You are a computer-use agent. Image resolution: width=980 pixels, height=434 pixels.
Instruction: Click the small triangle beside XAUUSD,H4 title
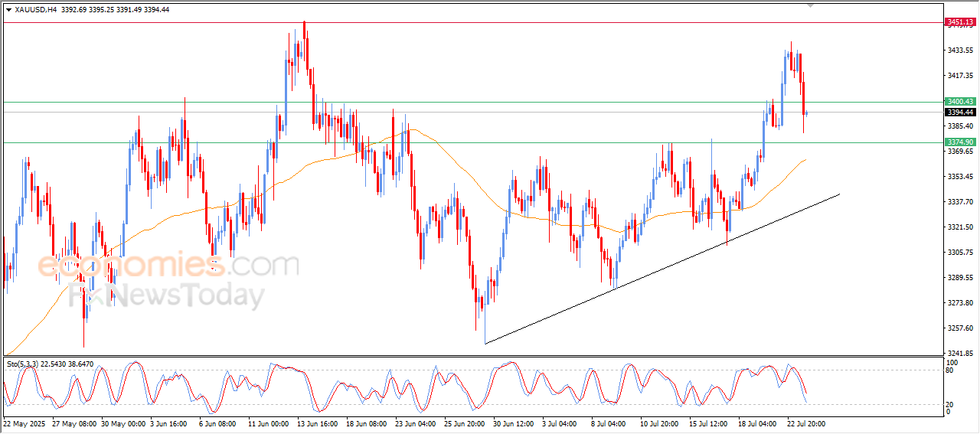click(x=8, y=10)
